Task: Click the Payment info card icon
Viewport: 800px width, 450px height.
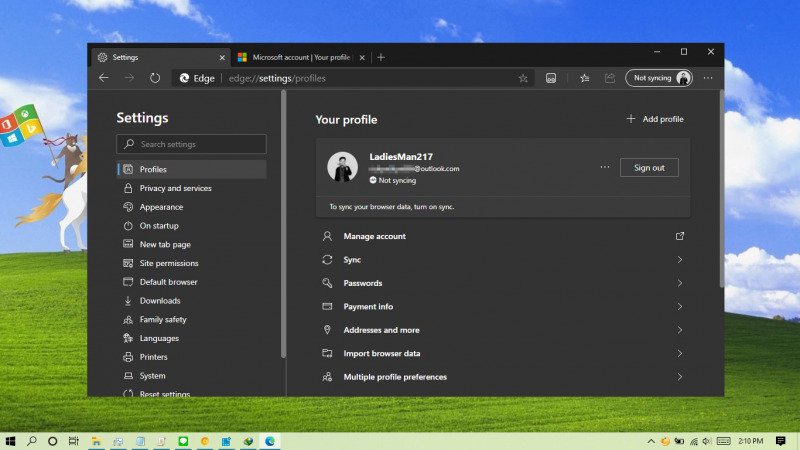Action: pos(327,307)
